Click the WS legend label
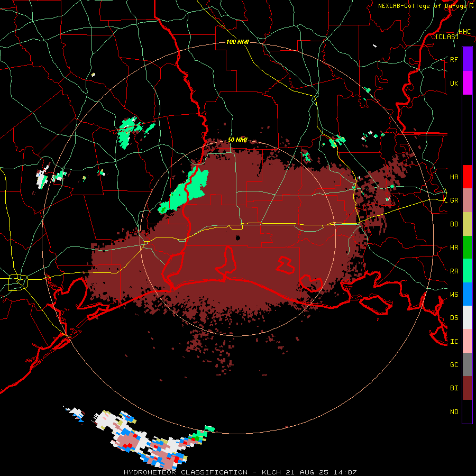Image resolution: width=476 pixels, height=476 pixels. [x=454, y=295]
